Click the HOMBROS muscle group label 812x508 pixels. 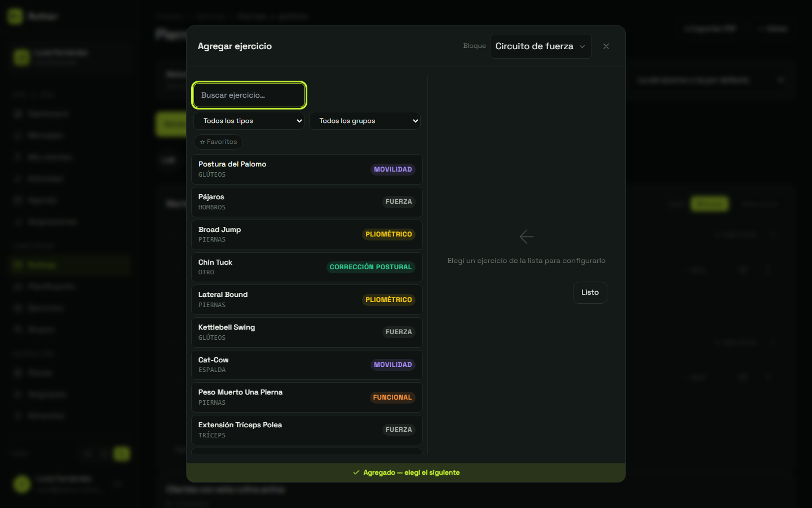click(x=212, y=207)
